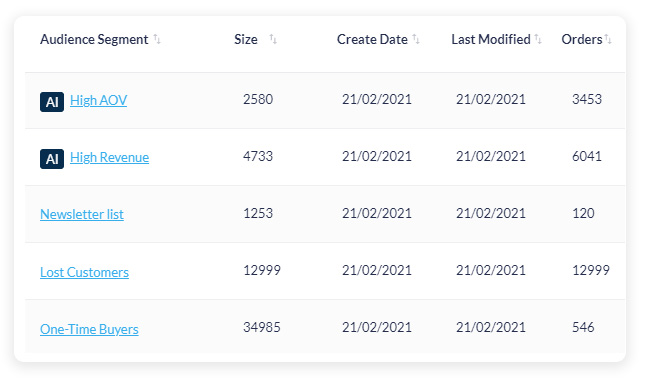The image size is (650, 380).
Task: Click High Revenue last modified date
Action: (491, 157)
